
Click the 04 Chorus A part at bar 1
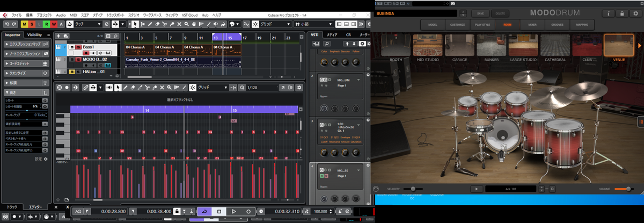[139, 49]
